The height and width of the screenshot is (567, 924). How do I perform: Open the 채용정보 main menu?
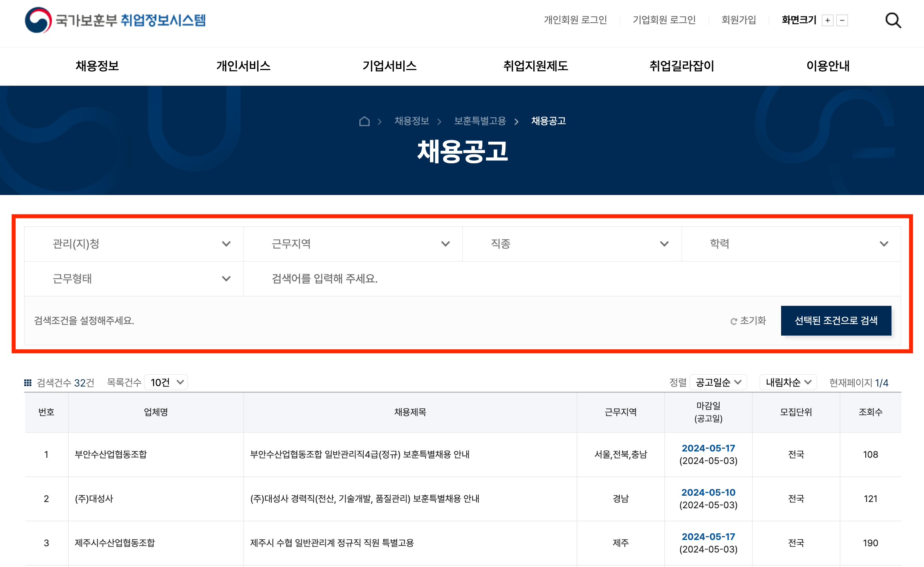coord(97,66)
